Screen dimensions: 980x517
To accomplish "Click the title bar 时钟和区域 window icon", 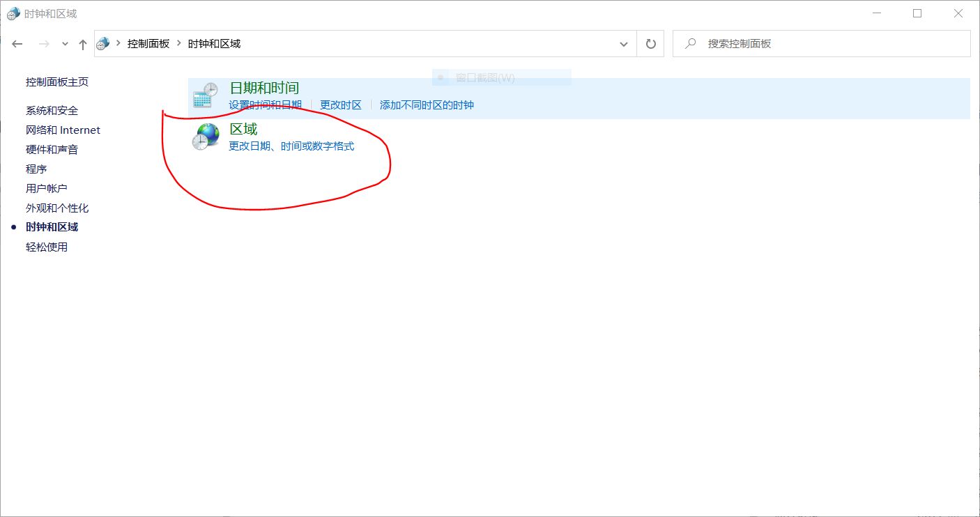I will coord(13,13).
